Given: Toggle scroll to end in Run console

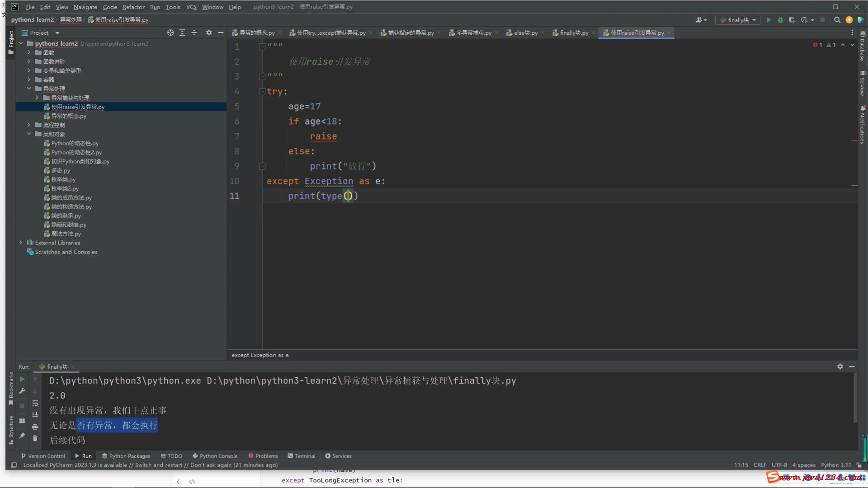Looking at the screenshot, I should point(35,415).
